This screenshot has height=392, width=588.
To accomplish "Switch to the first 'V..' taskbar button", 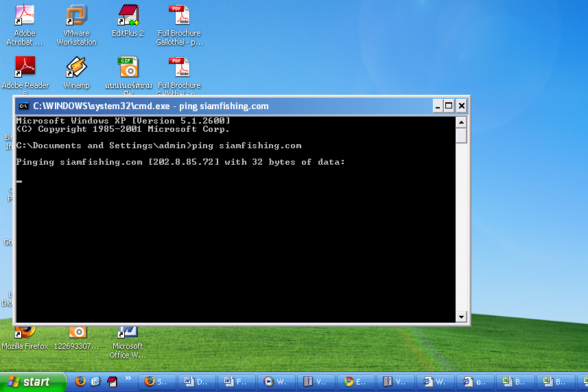I will pyautogui.click(x=316, y=382).
